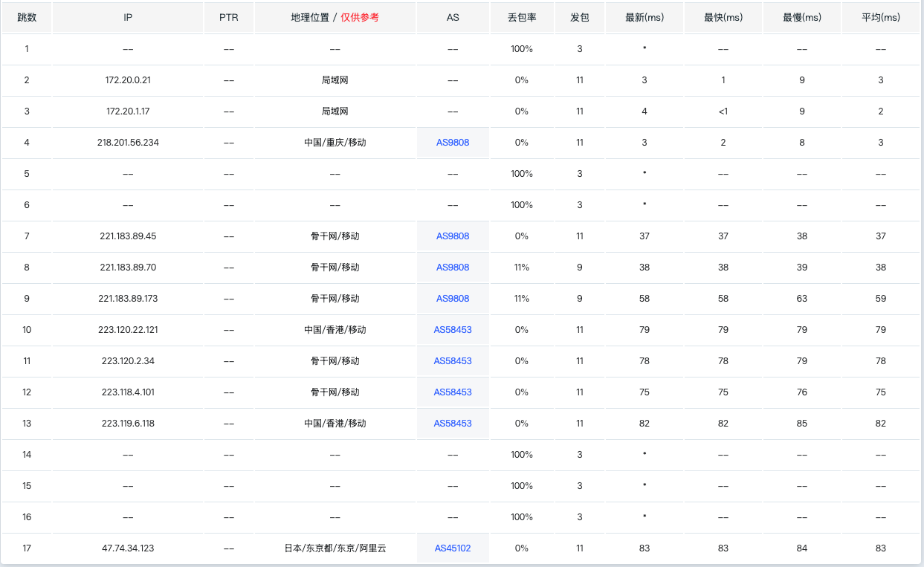Click the red 仅供参考 note

(360, 17)
